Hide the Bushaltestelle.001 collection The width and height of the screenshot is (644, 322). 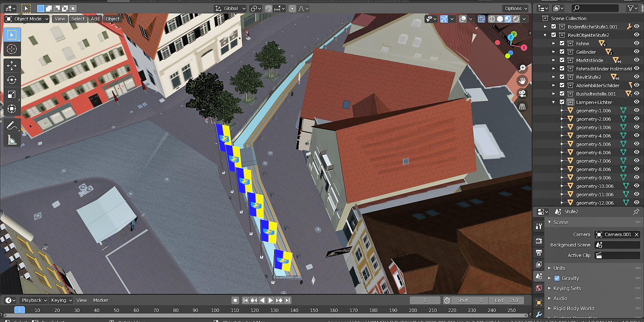point(636,94)
